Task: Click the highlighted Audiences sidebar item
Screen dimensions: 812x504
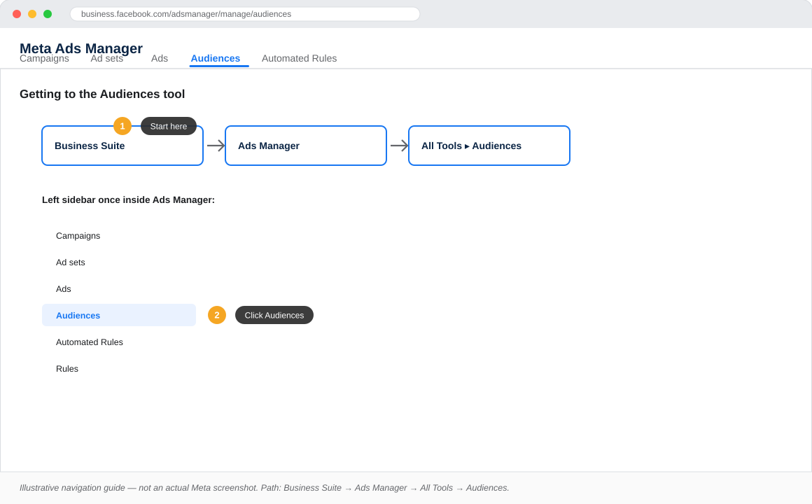Action: (118, 316)
